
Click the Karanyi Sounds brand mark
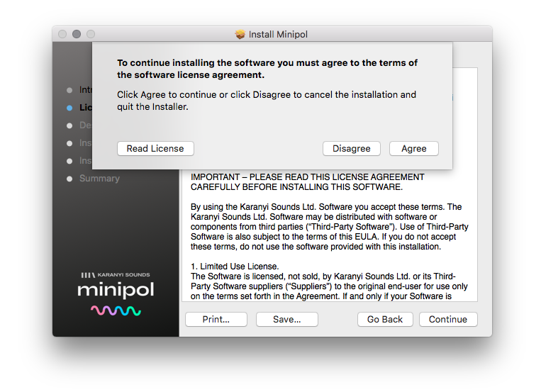116,274
